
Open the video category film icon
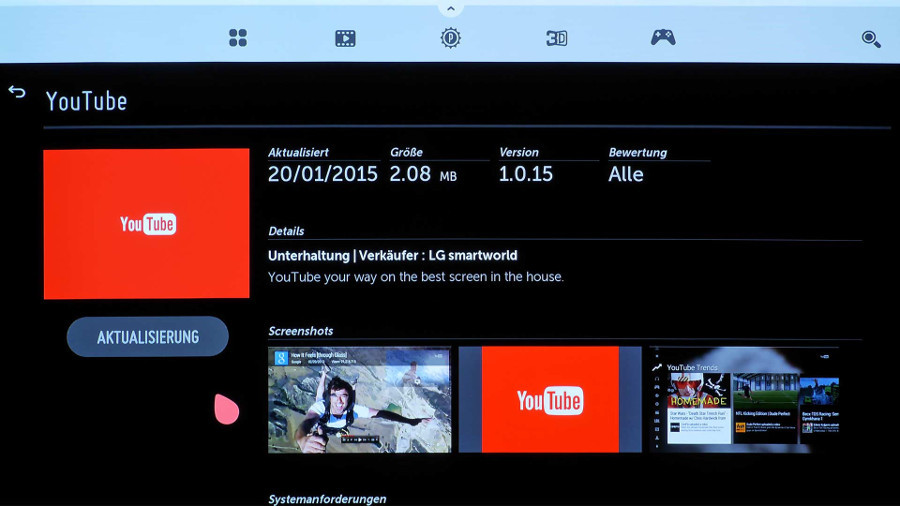345,38
